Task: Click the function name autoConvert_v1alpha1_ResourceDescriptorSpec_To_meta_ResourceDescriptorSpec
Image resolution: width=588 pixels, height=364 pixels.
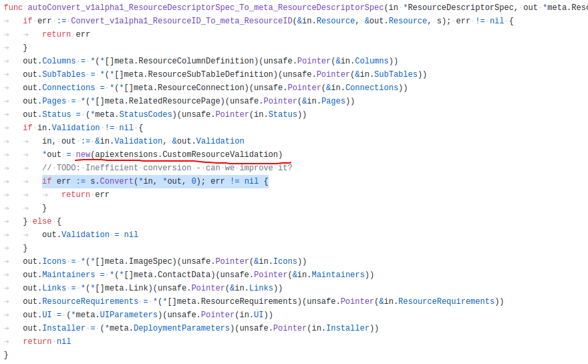Action: tap(206, 7)
